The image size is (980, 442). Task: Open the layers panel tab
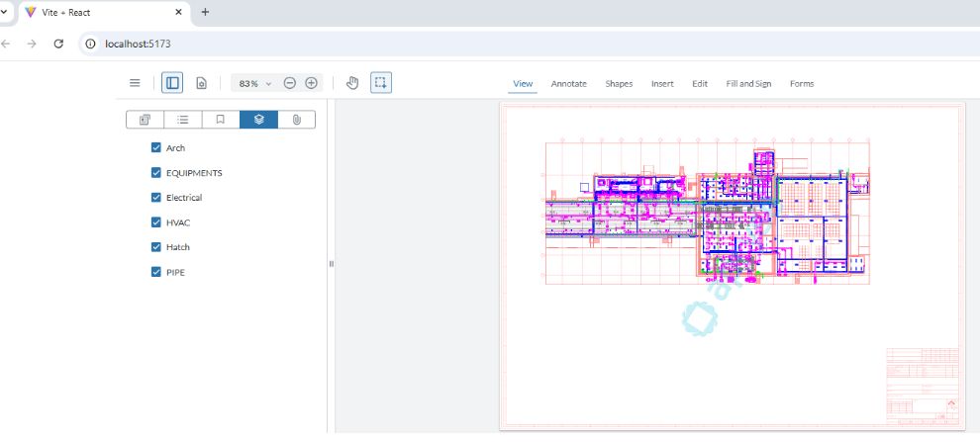(x=258, y=120)
